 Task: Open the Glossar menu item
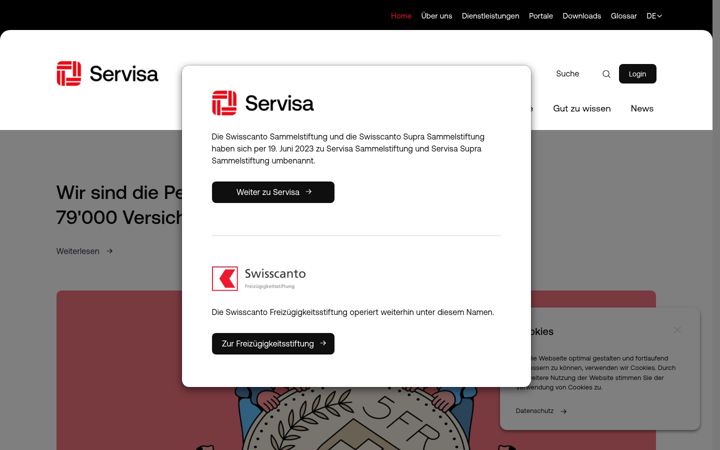[623, 16]
